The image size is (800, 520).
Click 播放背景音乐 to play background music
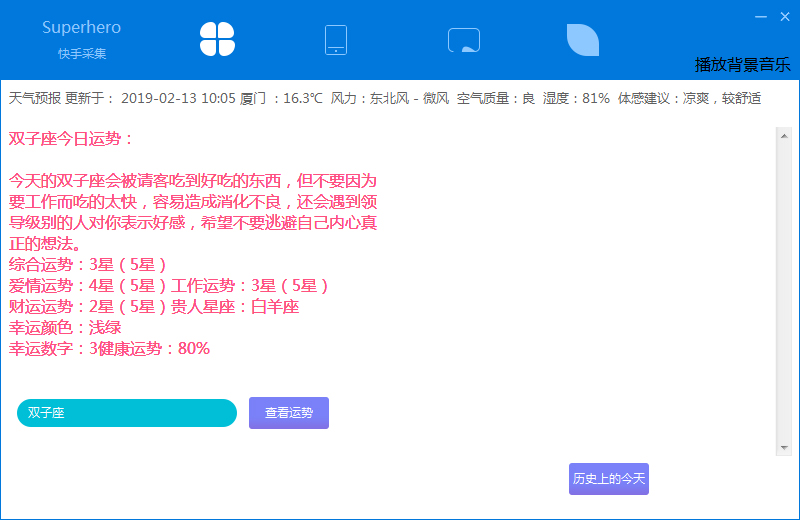click(742, 65)
